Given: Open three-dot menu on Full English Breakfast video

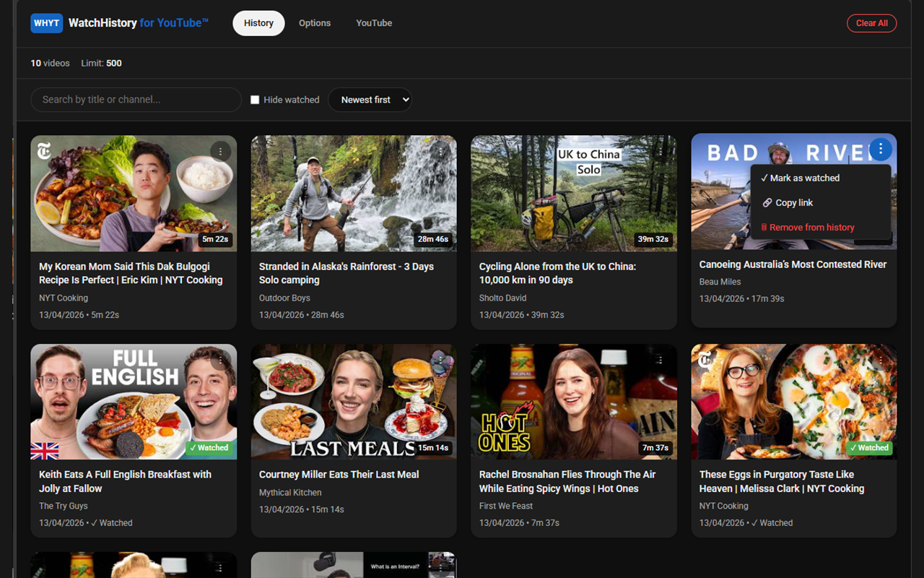Looking at the screenshot, I should click(220, 359).
